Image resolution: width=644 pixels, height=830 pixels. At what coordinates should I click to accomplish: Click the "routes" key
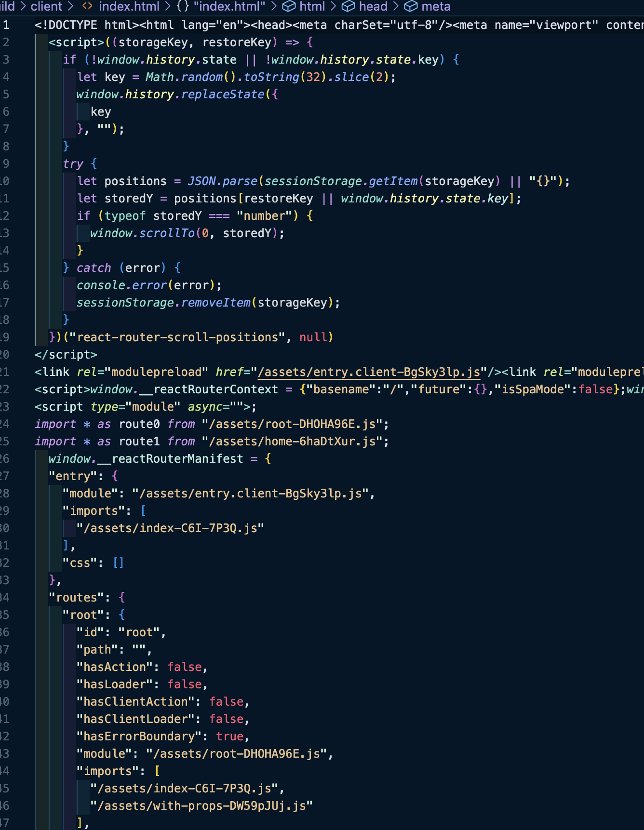76,598
